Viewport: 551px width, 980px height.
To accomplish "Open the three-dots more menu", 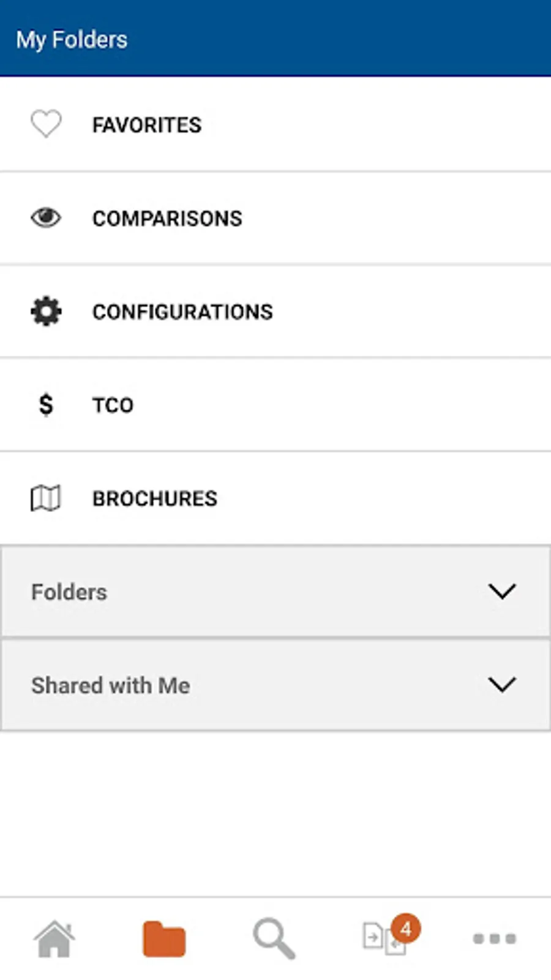I will point(495,938).
